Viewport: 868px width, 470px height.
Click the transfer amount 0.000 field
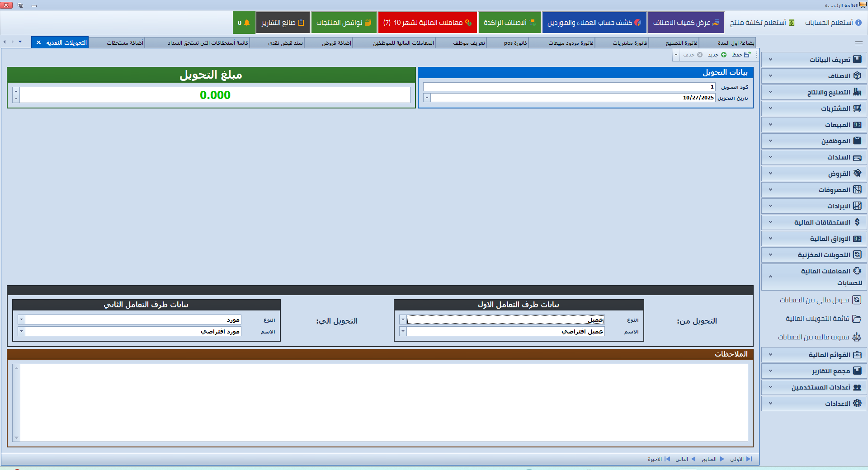(x=215, y=95)
